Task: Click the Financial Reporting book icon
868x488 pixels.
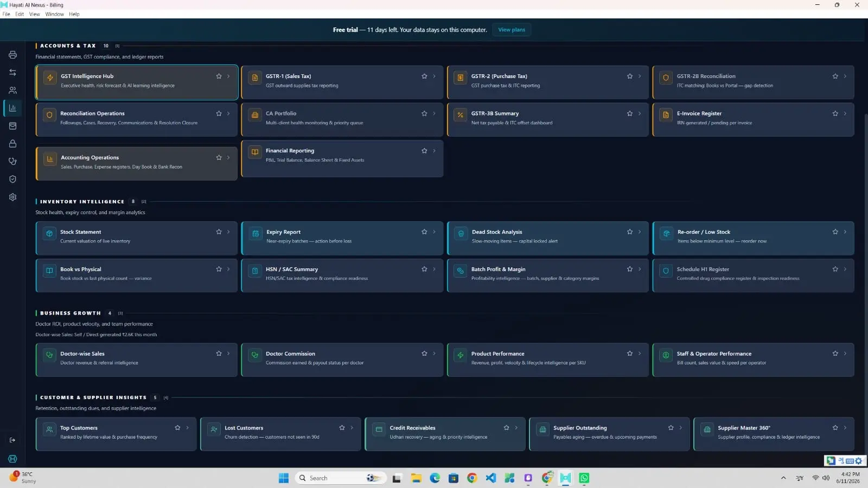Action: 255,152
